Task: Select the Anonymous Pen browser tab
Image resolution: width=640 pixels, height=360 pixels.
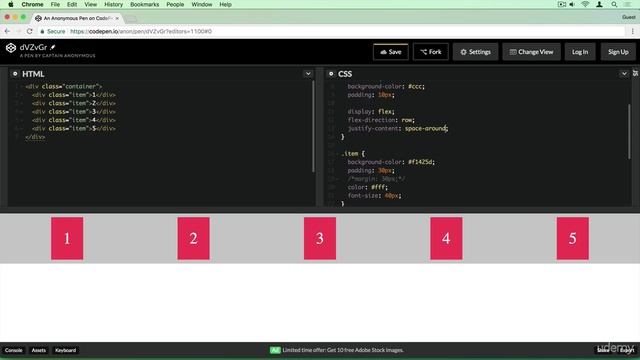Action: click(77, 18)
